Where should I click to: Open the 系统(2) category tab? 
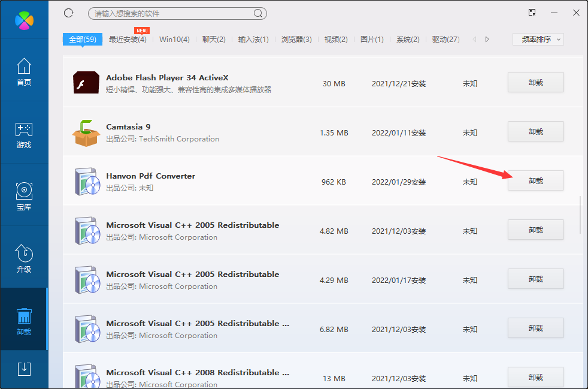[x=408, y=40]
